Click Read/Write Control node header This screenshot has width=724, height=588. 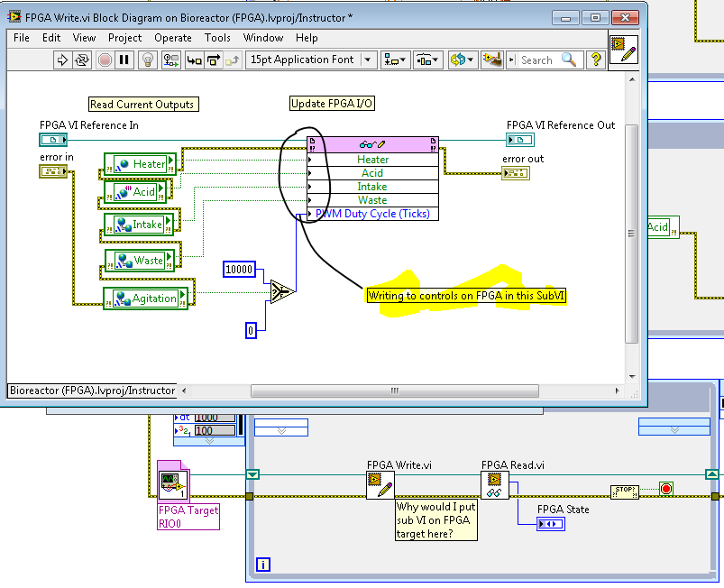pyautogui.click(x=372, y=144)
